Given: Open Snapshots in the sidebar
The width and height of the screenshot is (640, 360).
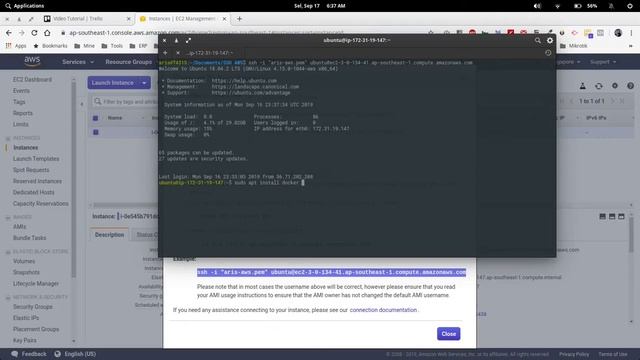Looking at the screenshot, I should pyautogui.click(x=26, y=272).
